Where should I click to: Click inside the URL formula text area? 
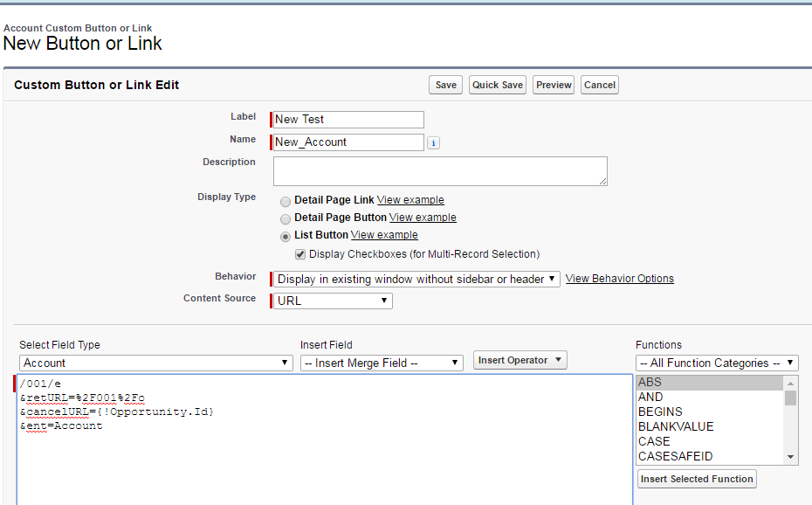(325, 440)
